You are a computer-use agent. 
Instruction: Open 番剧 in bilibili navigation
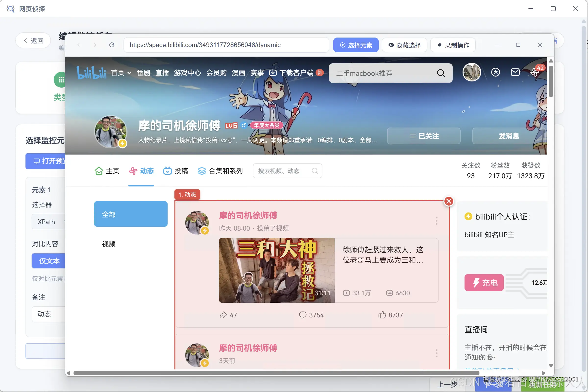[x=143, y=73]
